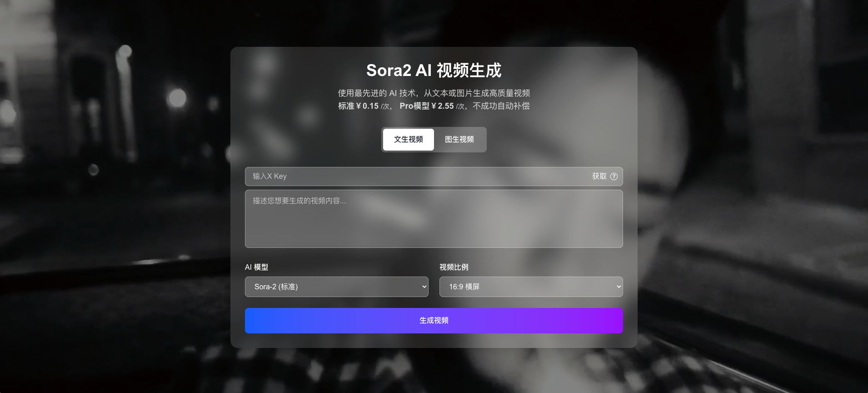Screen dimensions: 868x393
Task: Click the chevron arrow of the 16:9 ratio selector
Action: coord(619,287)
